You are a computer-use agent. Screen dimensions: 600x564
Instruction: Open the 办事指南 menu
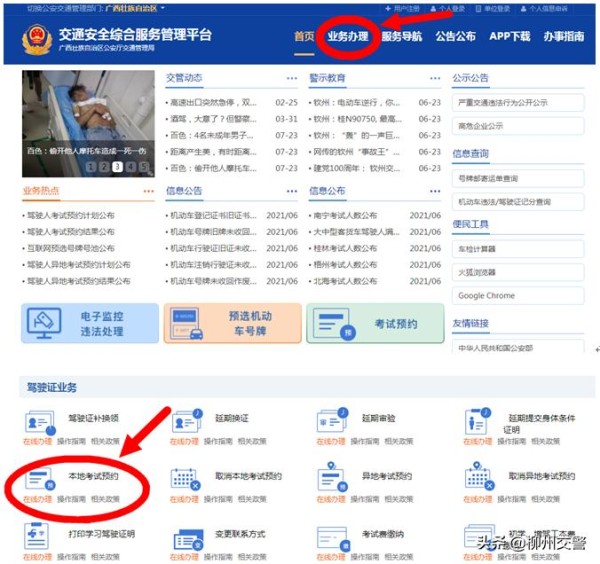tap(564, 36)
